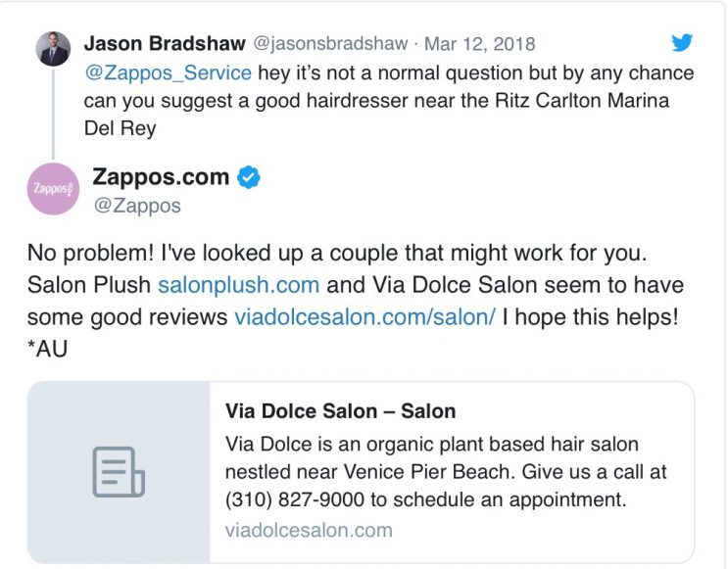Click the blue verified badge icon
Screen dimensions: 728x569
click(x=249, y=177)
